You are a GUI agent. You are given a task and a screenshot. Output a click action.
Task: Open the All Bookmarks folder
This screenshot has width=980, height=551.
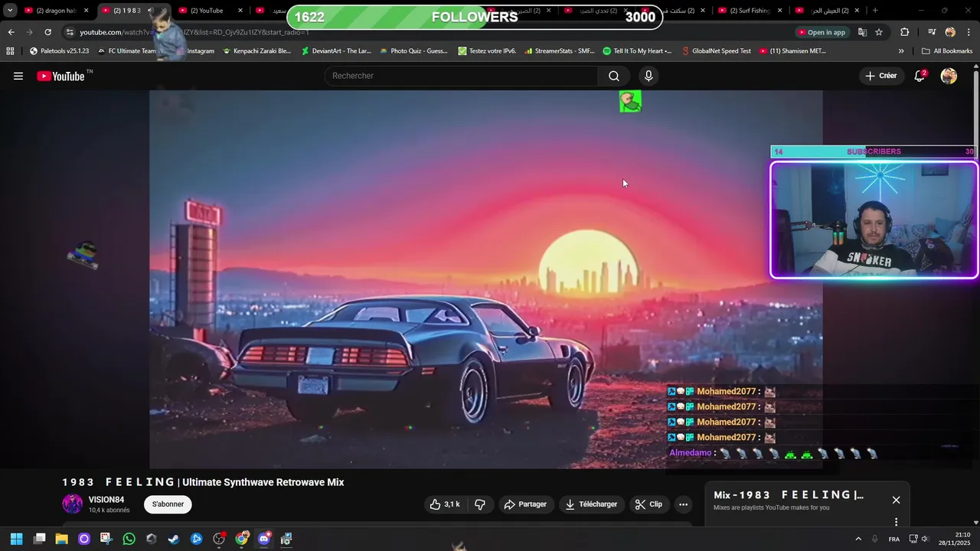pyautogui.click(x=947, y=51)
